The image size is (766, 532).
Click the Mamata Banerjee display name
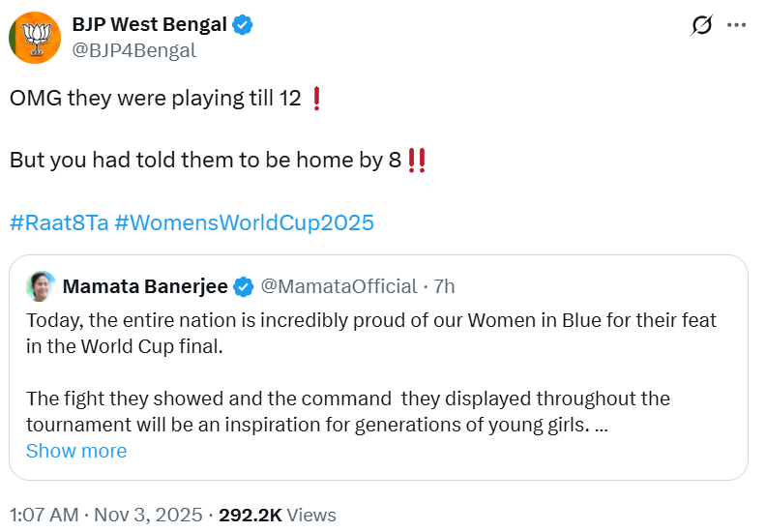pyautogui.click(x=145, y=286)
